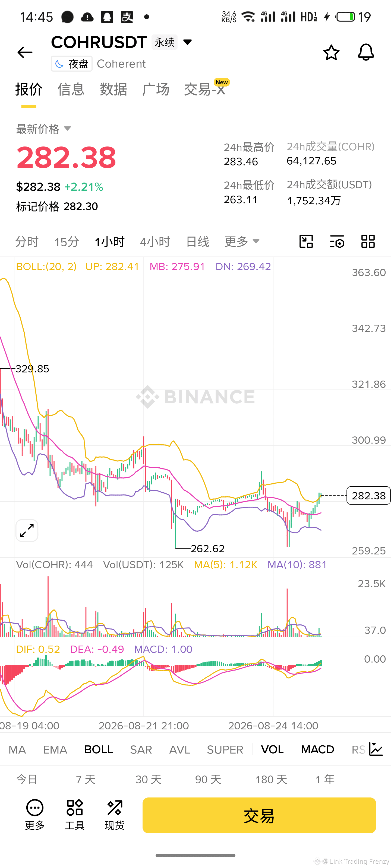Select 日线 chart interval

[198, 242]
